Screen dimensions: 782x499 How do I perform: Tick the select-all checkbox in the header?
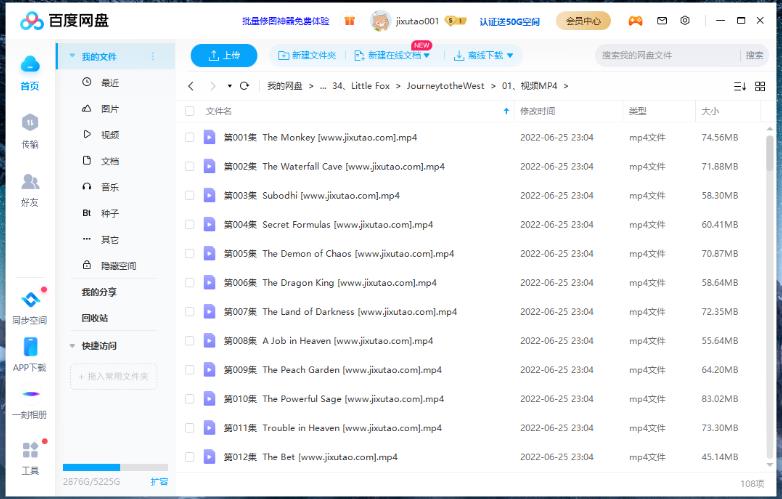(x=190, y=111)
